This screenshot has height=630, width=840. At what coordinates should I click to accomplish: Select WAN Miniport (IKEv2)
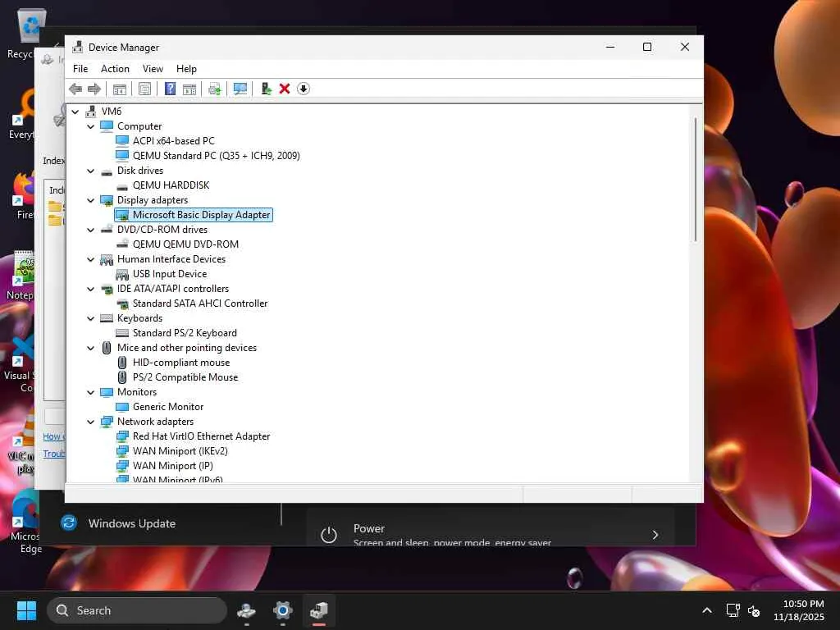pyautogui.click(x=180, y=451)
